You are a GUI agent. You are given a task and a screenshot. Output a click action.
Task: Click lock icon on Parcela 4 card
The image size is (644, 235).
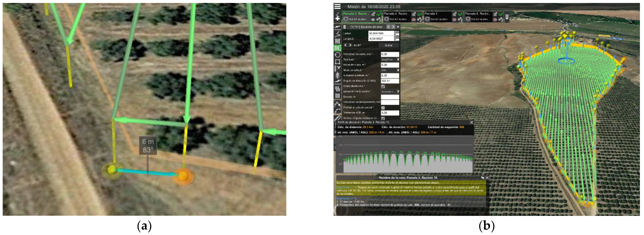pyautogui.click(x=414, y=14)
